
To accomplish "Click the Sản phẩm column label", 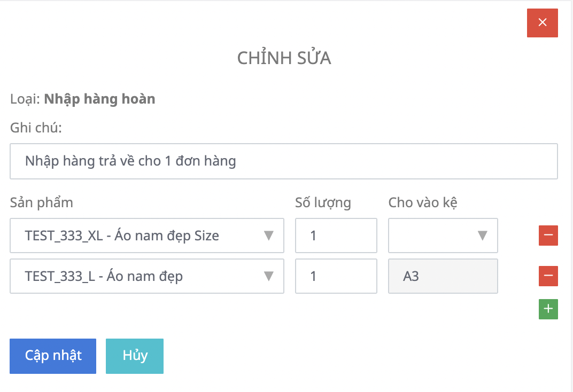I will pyautogui.click(x=42, y=202).
